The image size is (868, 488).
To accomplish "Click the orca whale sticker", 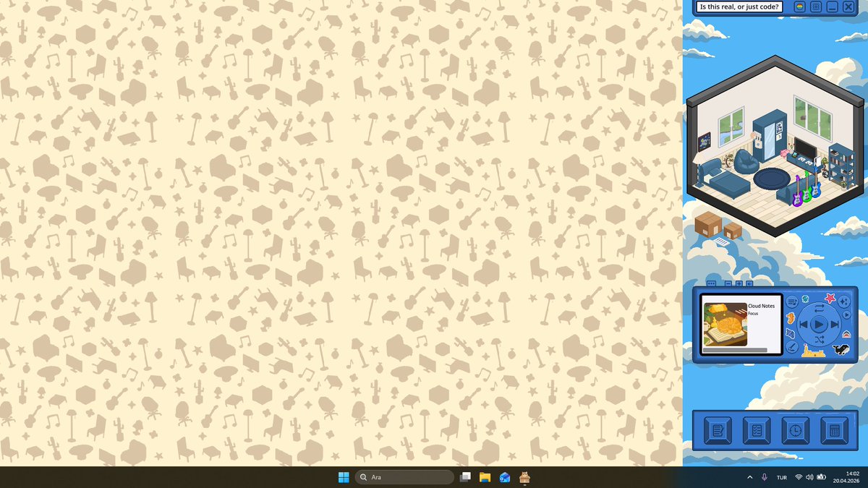I will point(841,350).
